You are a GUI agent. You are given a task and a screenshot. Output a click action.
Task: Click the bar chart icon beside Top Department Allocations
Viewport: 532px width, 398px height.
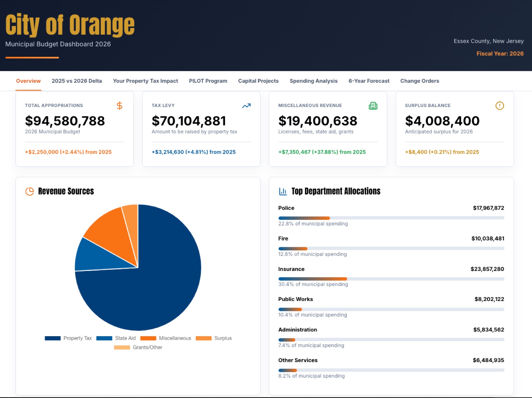283,191
